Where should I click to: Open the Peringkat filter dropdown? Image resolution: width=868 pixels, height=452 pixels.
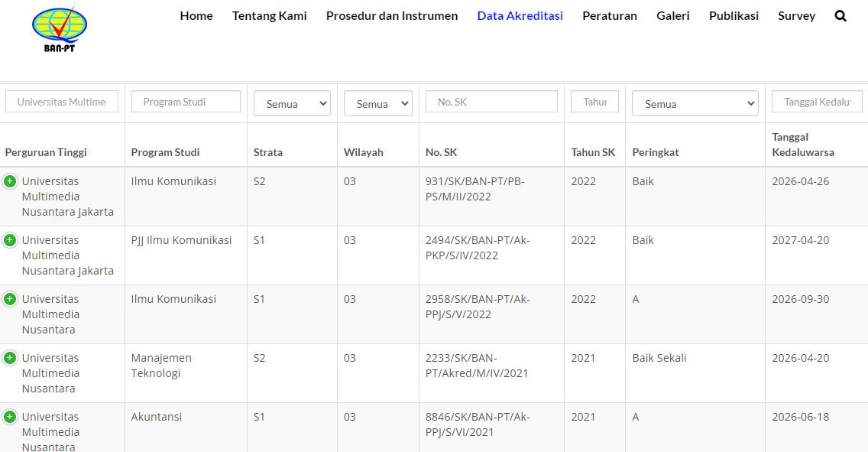(695, 104)
